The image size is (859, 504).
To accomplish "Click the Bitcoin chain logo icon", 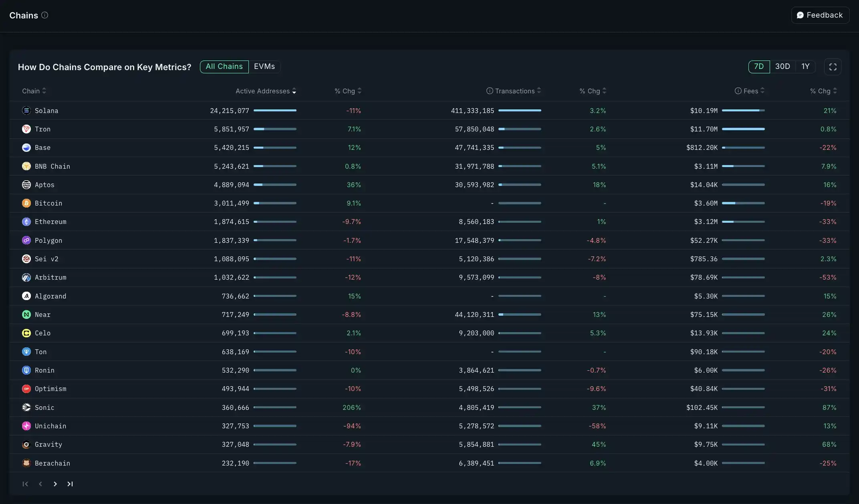I will pyautogui.click(x=26, y=204).
